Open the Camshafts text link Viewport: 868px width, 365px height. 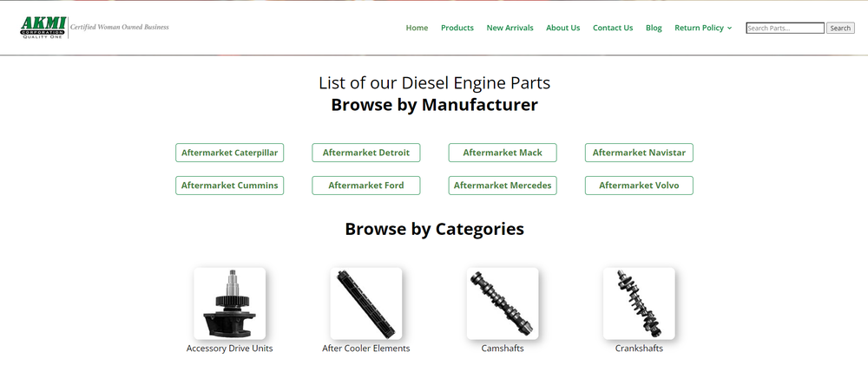(503, 349)
